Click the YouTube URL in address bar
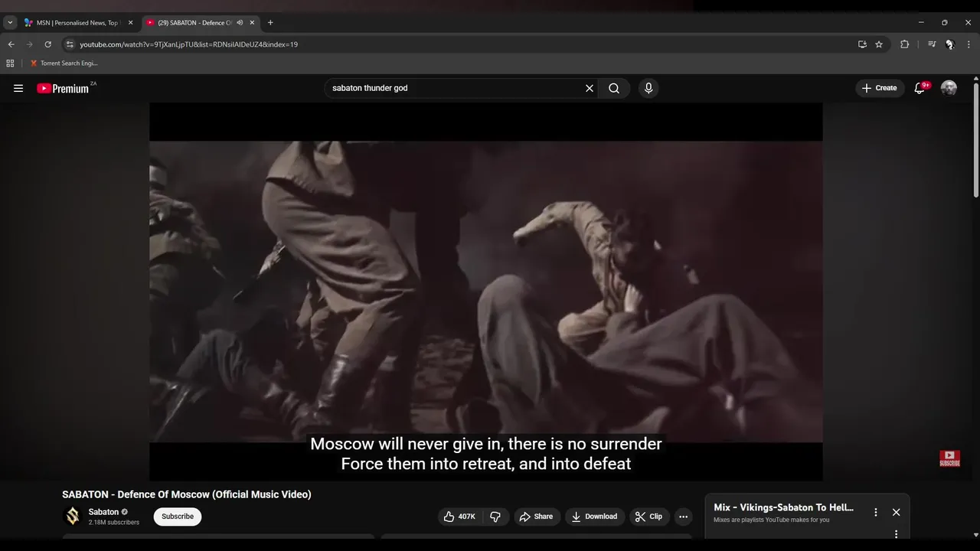Viewport: 980px width, 551px height. point(188,44)
